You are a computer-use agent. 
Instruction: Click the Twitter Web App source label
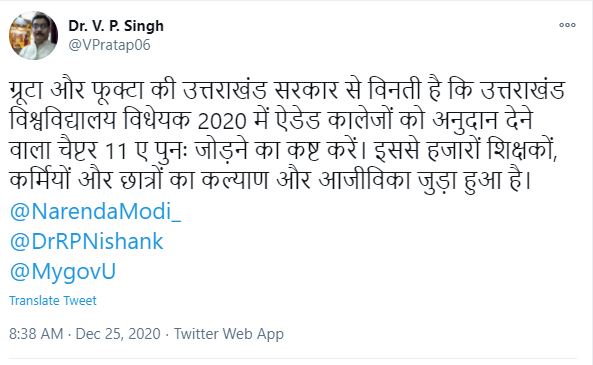click(229, 334)
